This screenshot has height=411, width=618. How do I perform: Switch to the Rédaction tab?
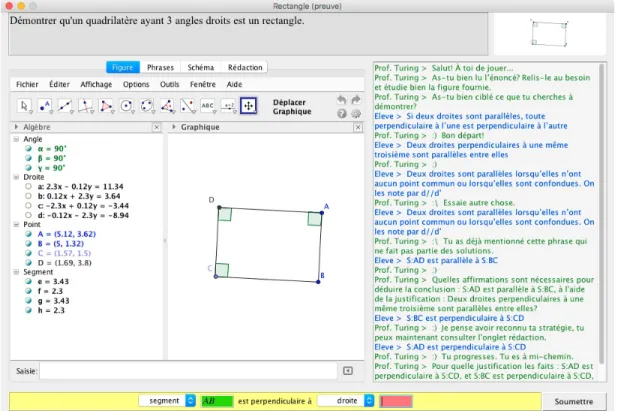pos(245,67)
